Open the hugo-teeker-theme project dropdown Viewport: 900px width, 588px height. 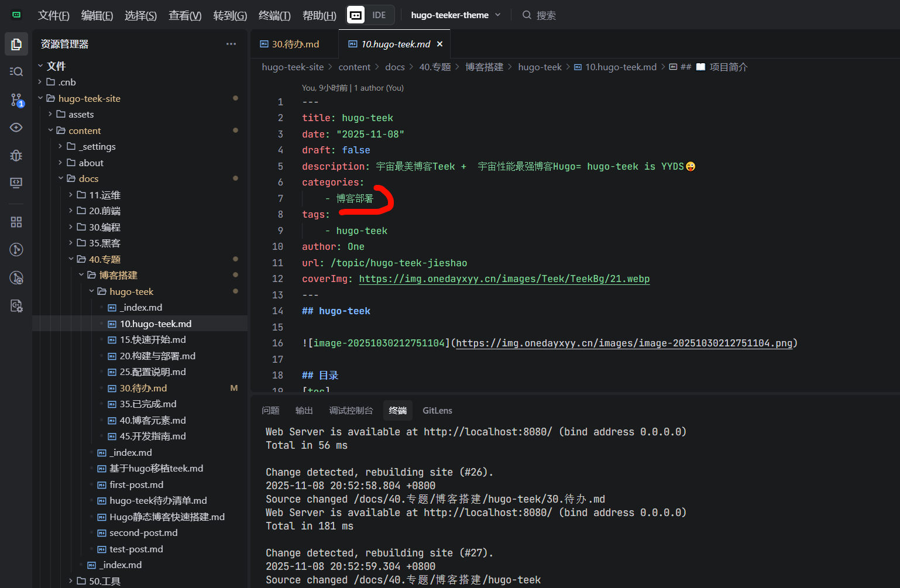point(455,15)
